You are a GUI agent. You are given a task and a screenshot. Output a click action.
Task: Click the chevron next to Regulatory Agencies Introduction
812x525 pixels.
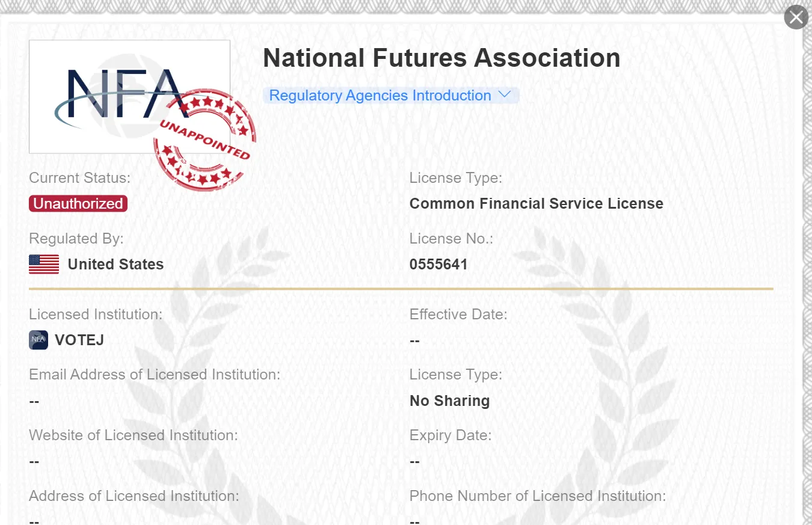(x=505, y=95)
